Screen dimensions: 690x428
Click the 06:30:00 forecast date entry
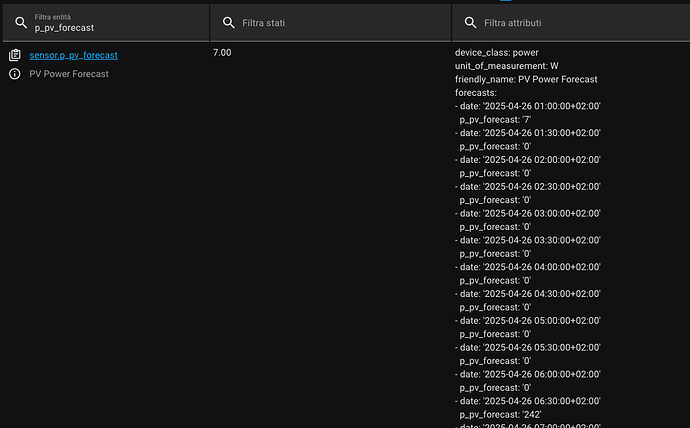[x=532, y=400]
